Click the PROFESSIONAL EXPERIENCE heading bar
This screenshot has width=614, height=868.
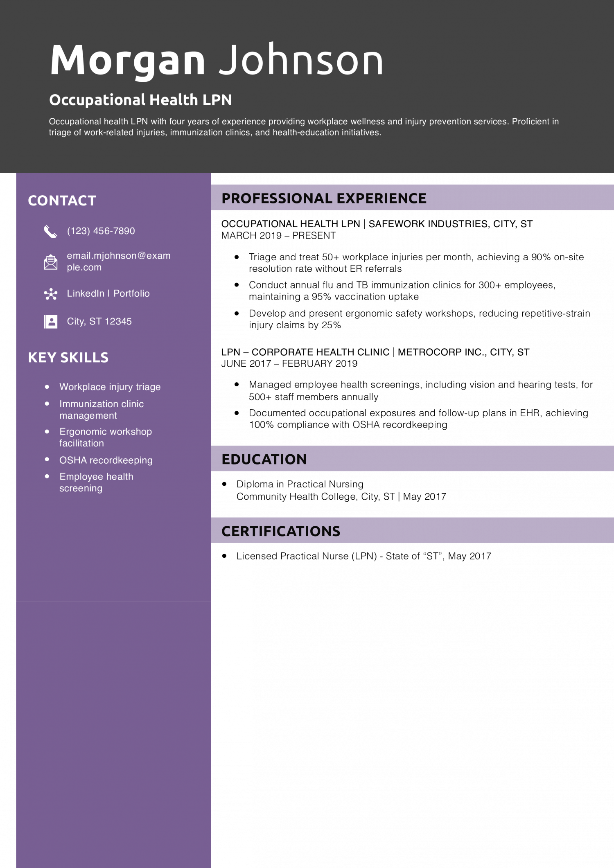412,198
